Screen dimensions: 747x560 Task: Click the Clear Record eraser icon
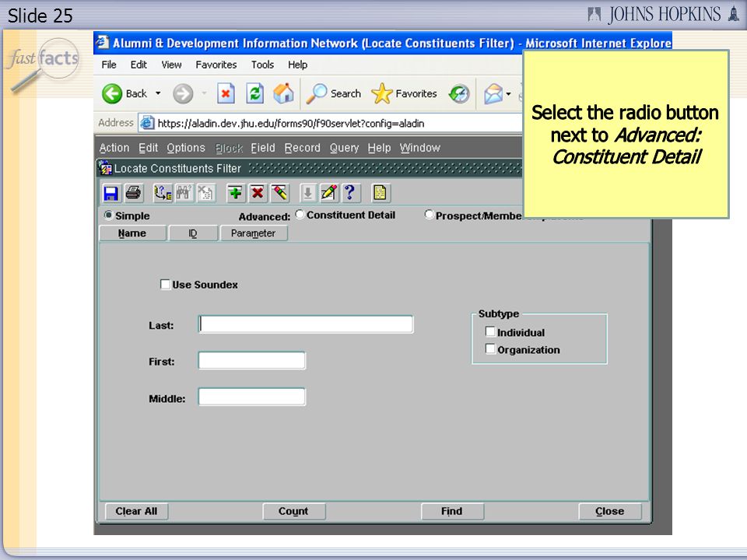coord(280,194)
